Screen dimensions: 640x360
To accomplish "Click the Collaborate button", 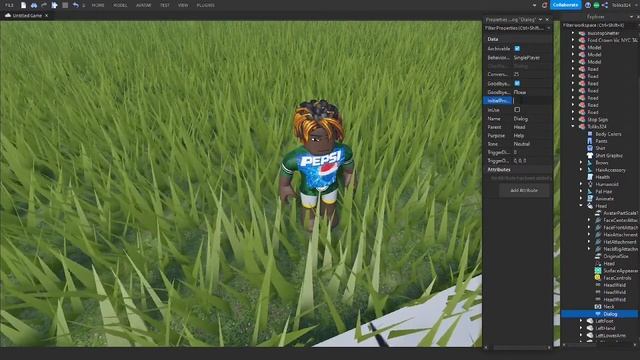I will click(x=565, y=5).
